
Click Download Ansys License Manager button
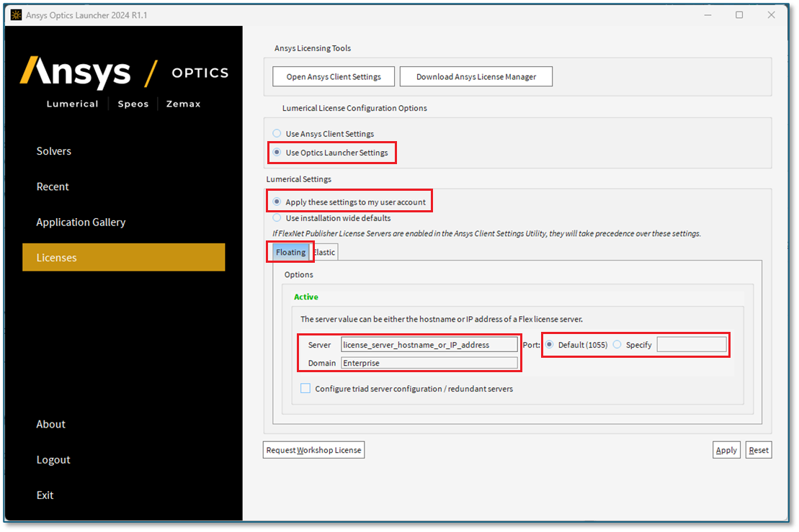[x=476, y=76]
